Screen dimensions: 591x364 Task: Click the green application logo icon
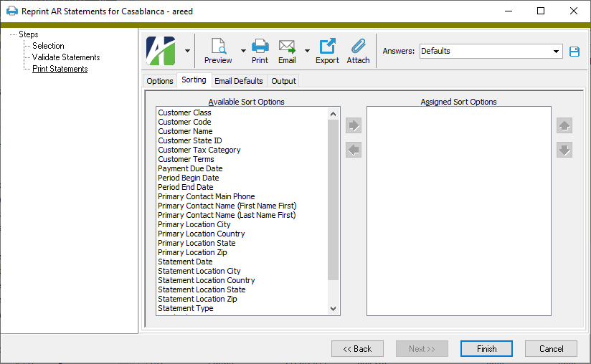161,51
